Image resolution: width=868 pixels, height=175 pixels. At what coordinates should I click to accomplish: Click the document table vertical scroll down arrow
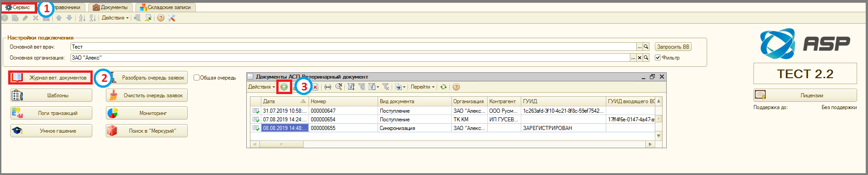[x=658, y=136]
